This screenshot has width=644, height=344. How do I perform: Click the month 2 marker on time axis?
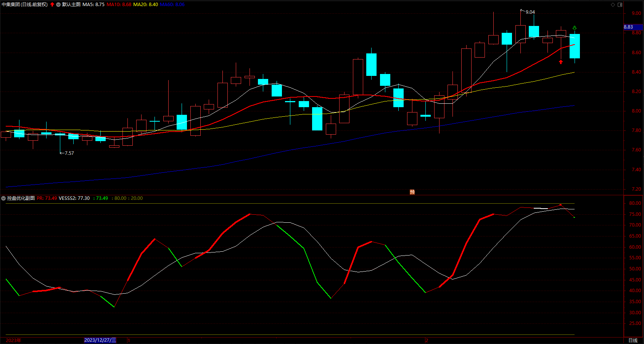[427, 340]
